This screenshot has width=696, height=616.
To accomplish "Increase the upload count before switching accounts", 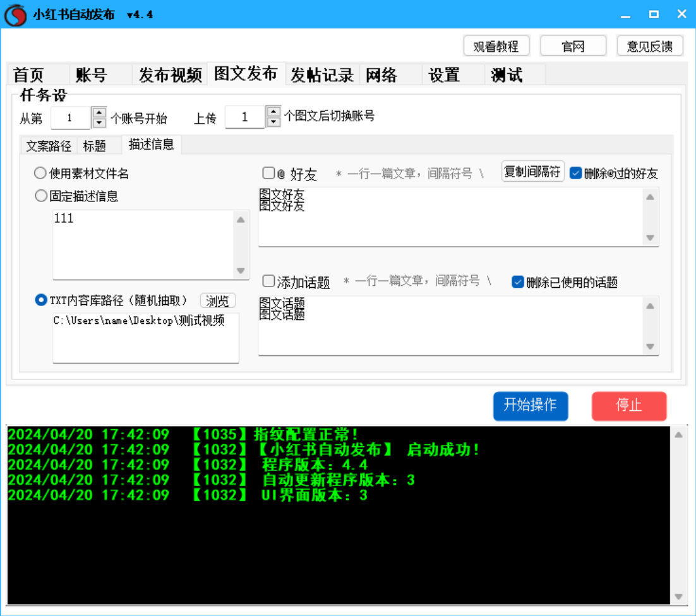I will click(274, 111).
